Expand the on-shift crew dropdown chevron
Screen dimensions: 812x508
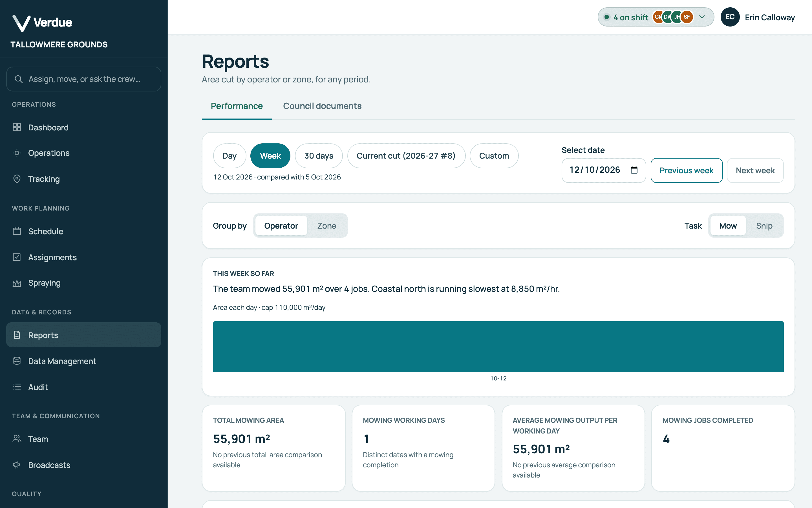pos(702,17)
